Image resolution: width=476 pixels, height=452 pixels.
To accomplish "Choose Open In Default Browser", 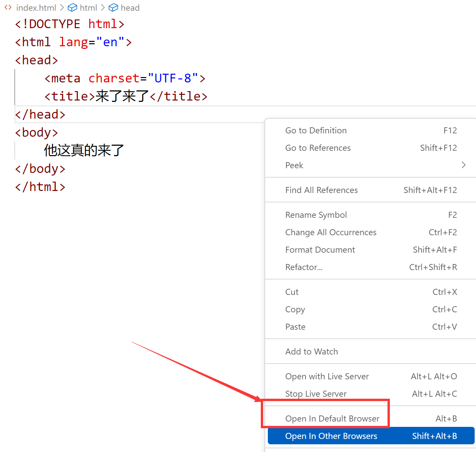I will [371, 418].
